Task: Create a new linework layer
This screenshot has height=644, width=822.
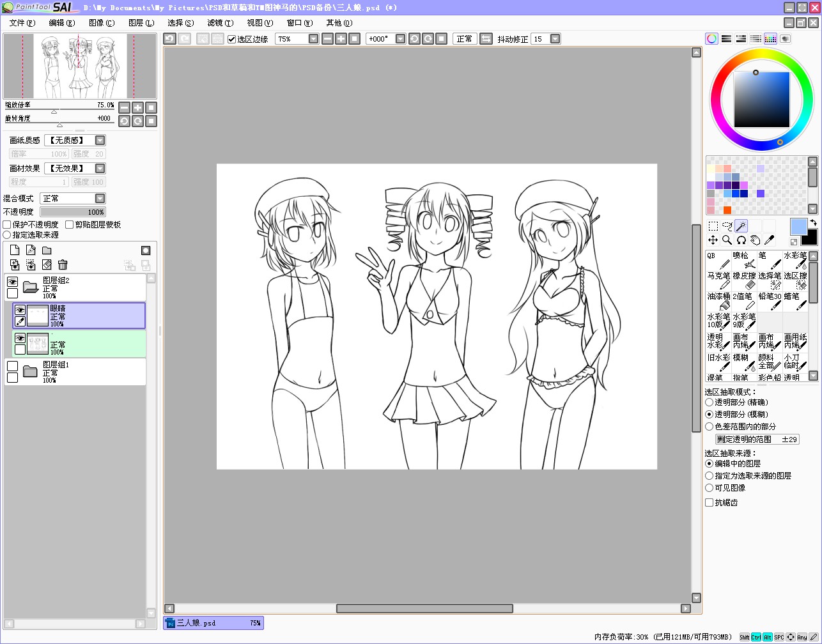Action: coord(31,250)
